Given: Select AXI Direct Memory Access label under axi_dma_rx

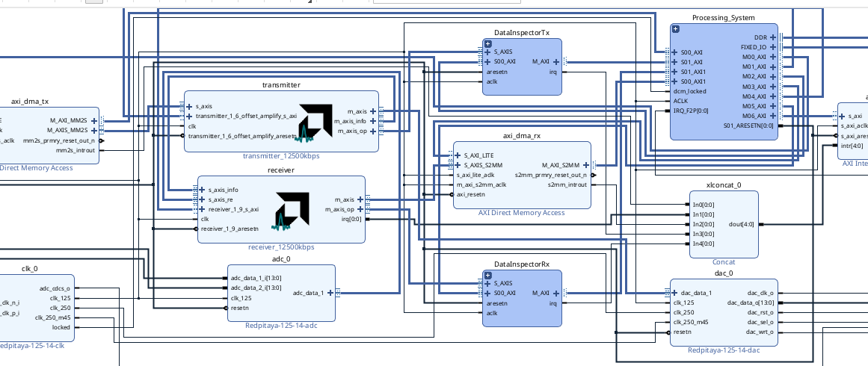Looking at the screenshot, I should 521,213.
